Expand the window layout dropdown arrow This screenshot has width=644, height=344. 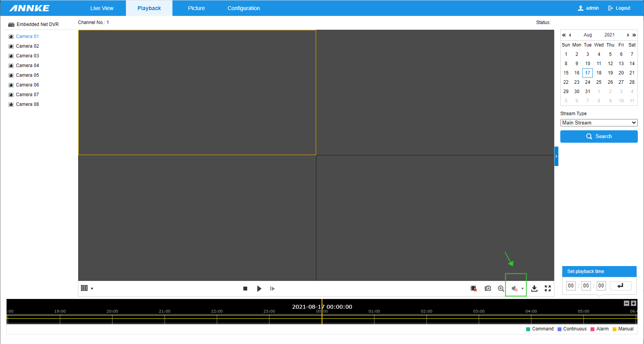pos(92,289)
